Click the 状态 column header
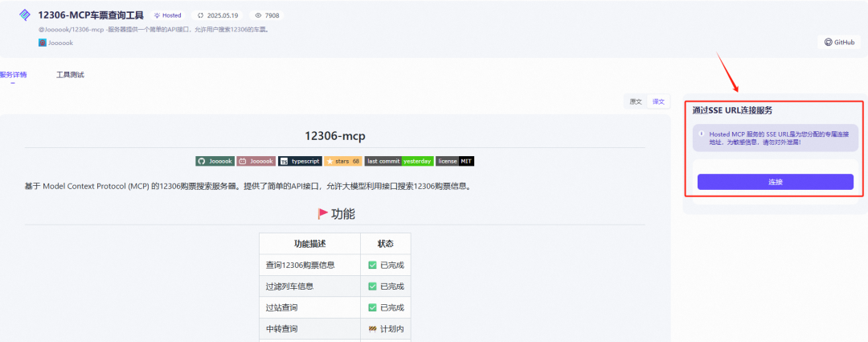868x342 pixels. [386, 244]
